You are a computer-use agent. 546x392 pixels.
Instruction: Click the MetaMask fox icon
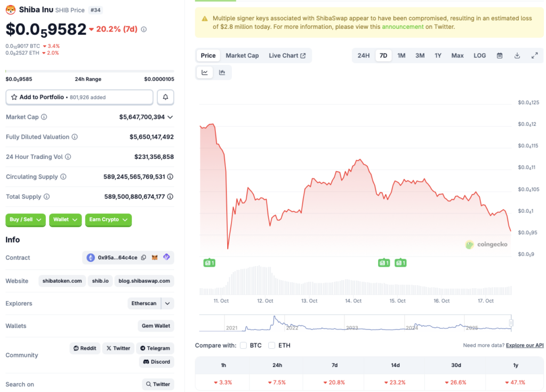coord(155,258)
